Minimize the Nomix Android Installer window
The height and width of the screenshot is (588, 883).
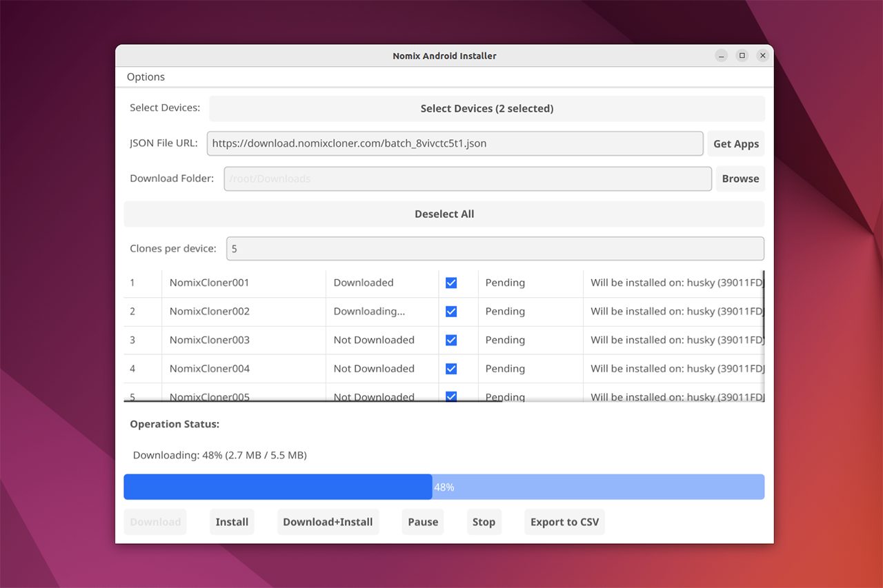tap(722, 56)
